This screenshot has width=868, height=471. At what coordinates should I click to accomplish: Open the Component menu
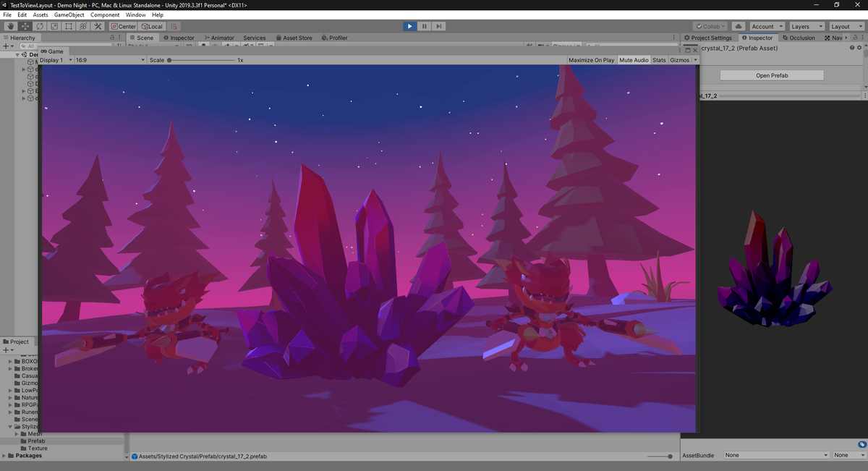tap(105, 14)
